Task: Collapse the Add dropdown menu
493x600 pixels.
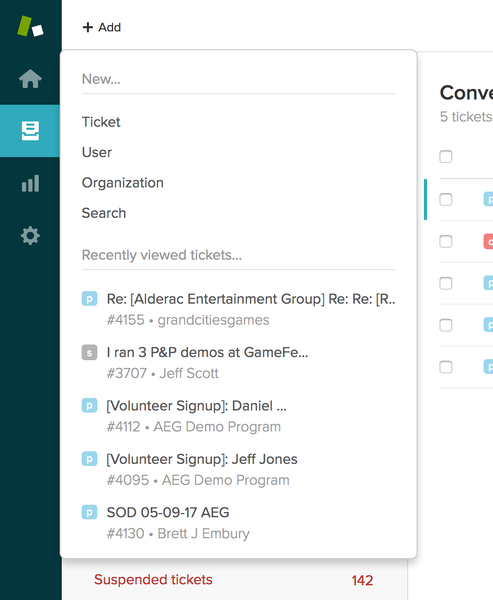Action: pos(102,27)
